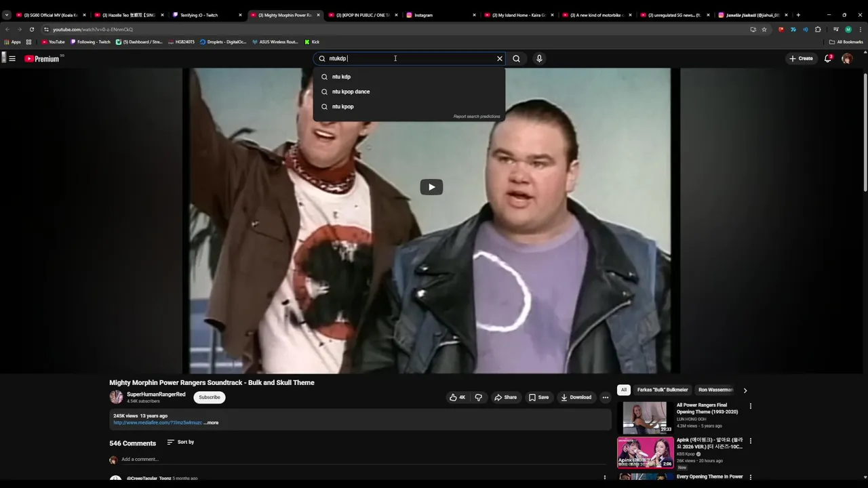Open the Apps bookmark shortcut

[x=13, y=42]
